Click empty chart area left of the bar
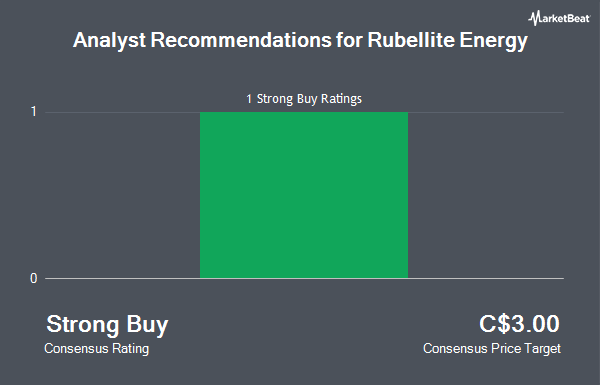 (x=122, y=195)
